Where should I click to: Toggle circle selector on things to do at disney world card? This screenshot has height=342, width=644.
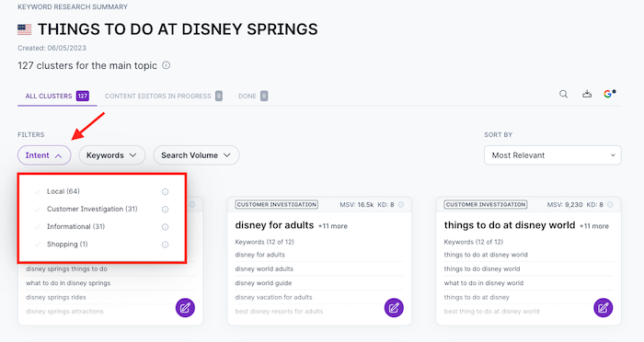click(610, 204)
